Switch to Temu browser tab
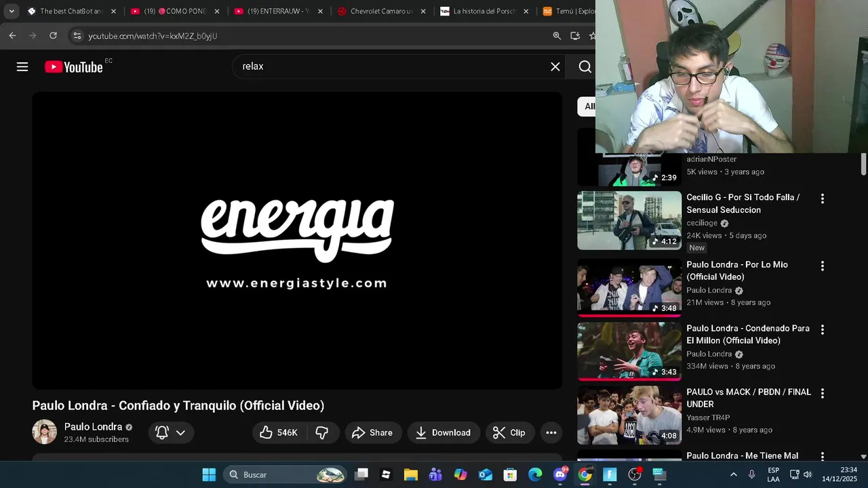The width and height of the screenshot is (868, 488). coord(568,12)
